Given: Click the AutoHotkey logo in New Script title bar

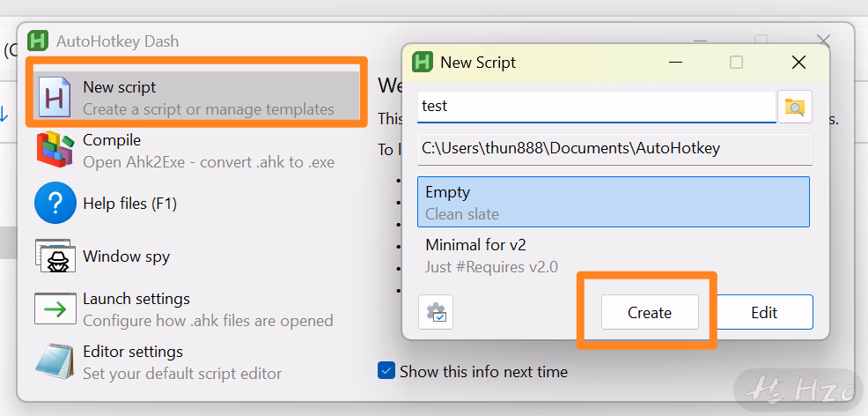Looking at the screenshot, I should coord(423,62).
